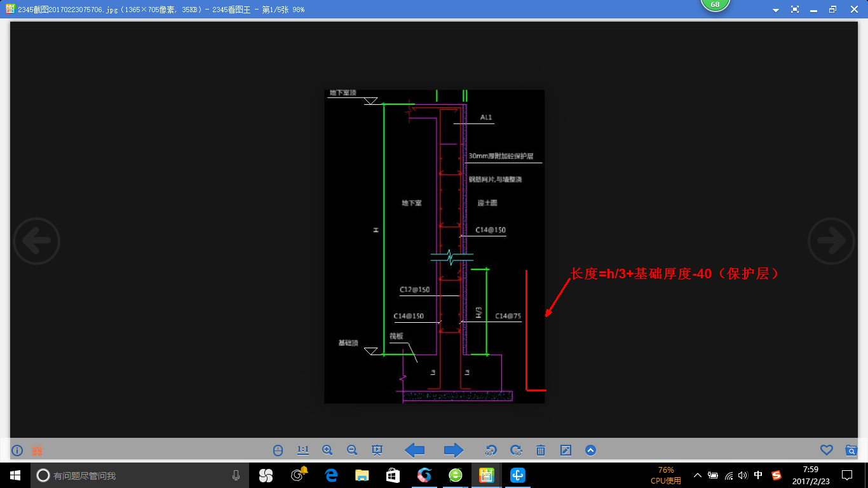Show image at 1:1 actual size

pos(303,451)
